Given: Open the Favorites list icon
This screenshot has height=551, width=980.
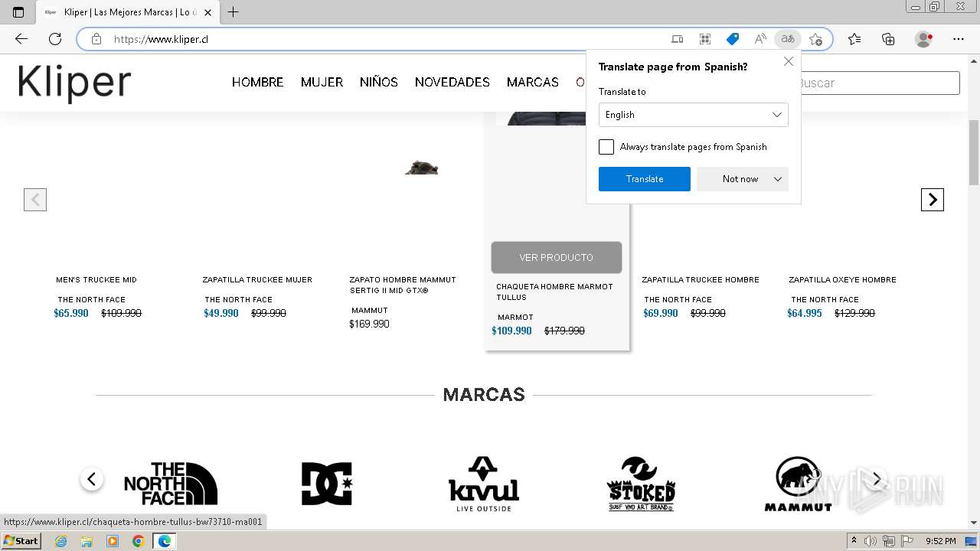Looking at the screenshot, I should pyautogui.click(x=854, y=39).
